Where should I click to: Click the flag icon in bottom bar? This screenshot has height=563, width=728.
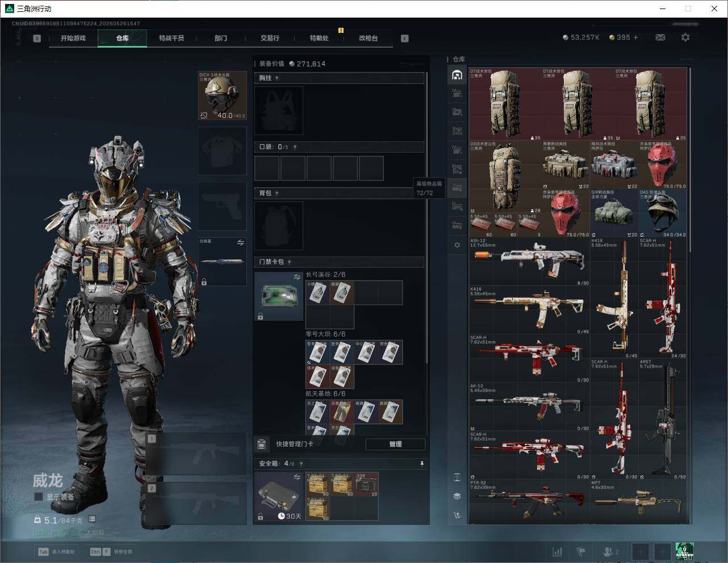(x=580, y=551)
